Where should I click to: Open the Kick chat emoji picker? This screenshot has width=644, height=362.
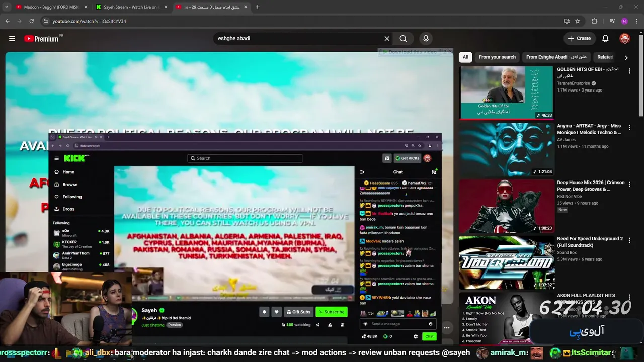(431, 324)
